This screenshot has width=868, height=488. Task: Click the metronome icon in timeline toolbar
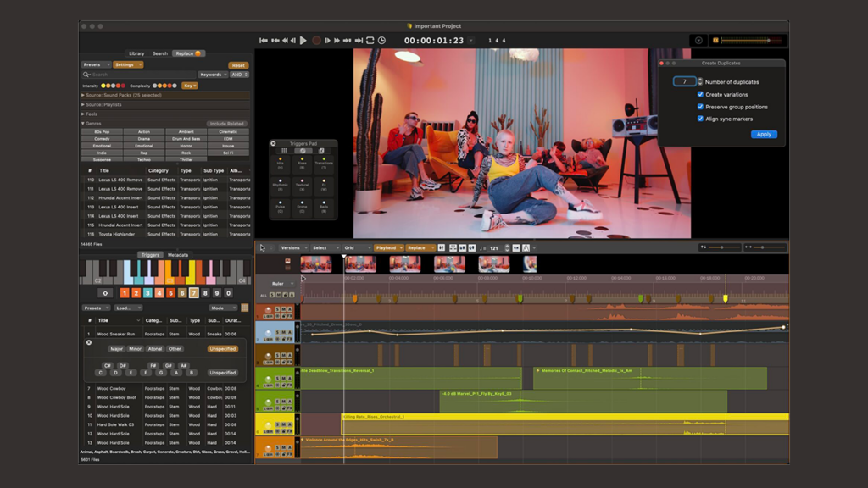click(x=526, y=248)
